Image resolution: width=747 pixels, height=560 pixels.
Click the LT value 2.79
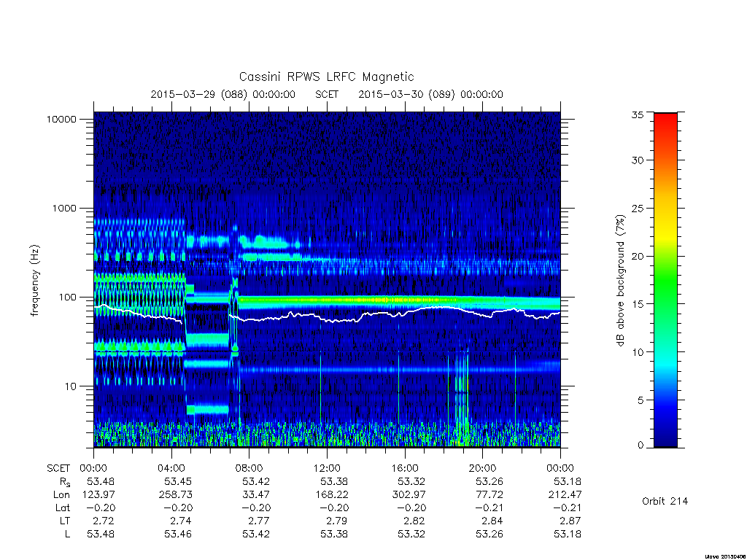[337, 521]
